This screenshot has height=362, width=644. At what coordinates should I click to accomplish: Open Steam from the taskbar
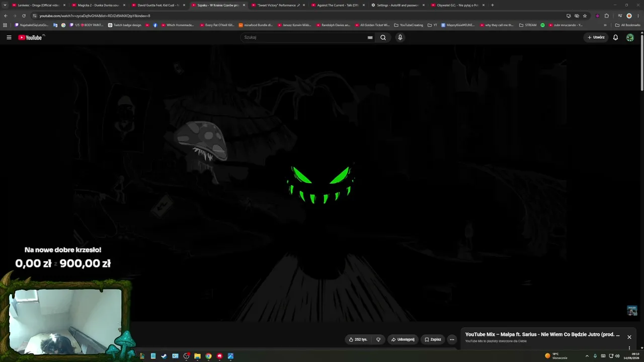[x=164, y=356]
